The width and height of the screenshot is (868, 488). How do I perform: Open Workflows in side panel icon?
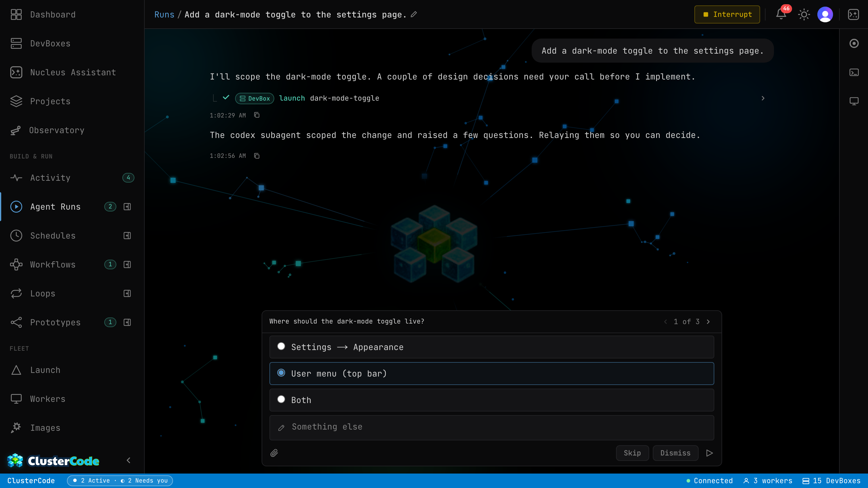127,265
